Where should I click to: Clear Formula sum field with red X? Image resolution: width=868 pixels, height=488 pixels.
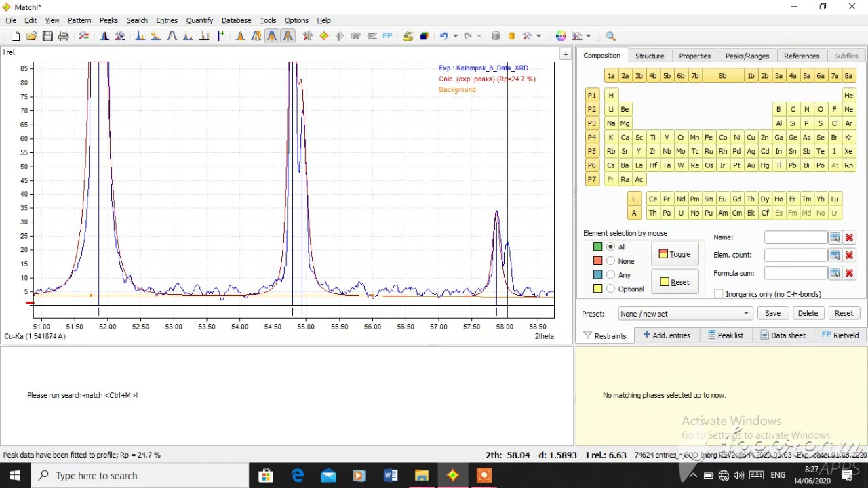click(x=849, y=272)
